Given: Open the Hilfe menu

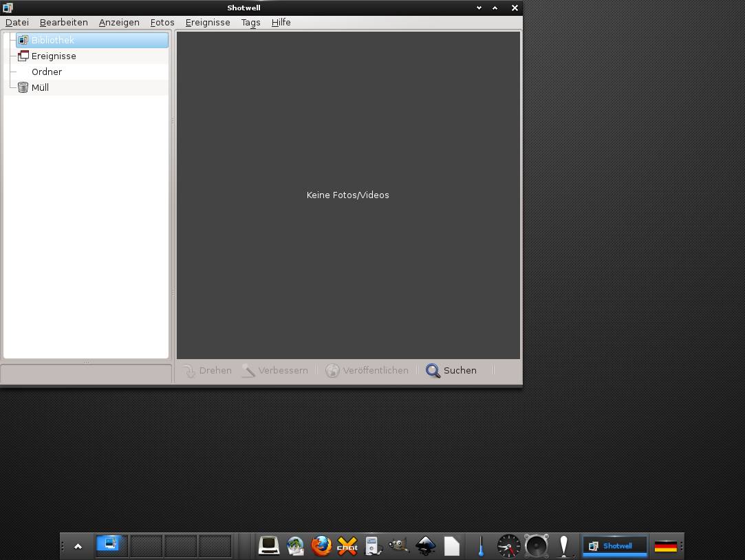Looking at the screenshot, I should (x=281, y=23).
